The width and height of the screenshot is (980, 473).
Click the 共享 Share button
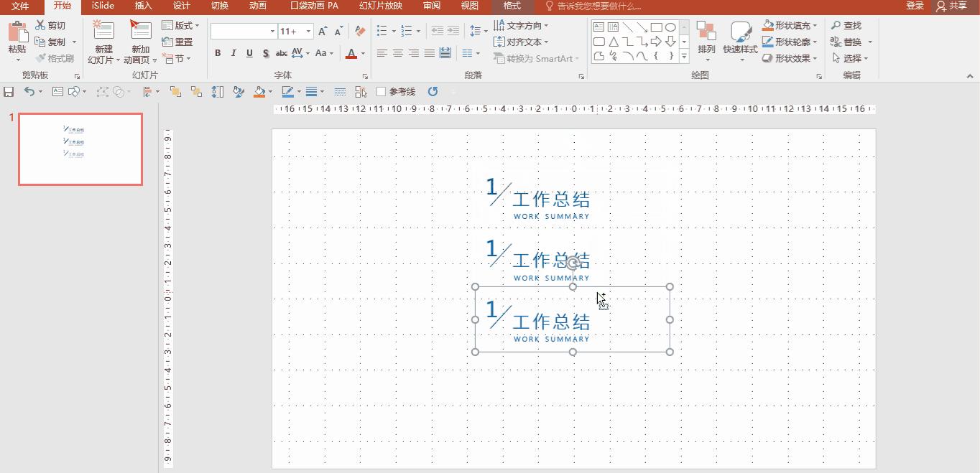pyautogui.click(x=951, y=6)
